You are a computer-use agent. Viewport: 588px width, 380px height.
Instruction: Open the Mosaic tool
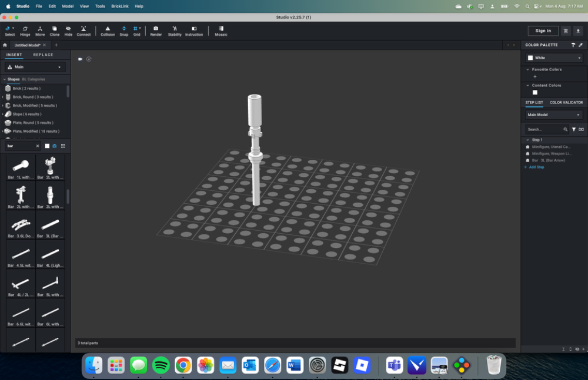220,31
